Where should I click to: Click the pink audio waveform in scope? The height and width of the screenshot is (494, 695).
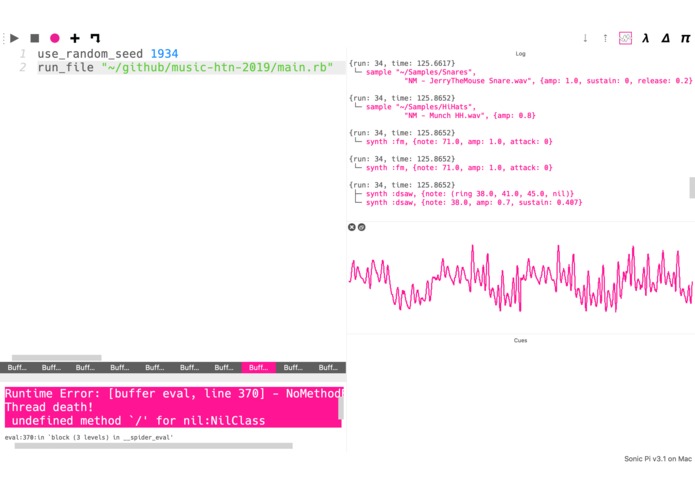click(520, 278)
